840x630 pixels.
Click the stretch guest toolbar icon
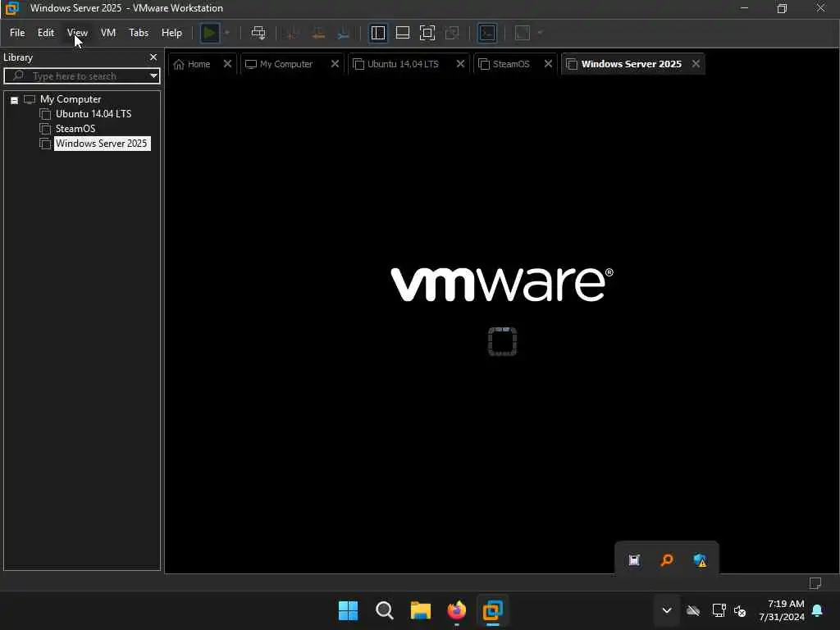[523, 33]
